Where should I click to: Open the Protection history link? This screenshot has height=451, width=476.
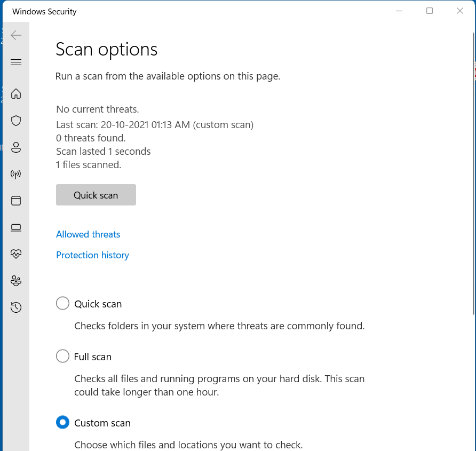[x=93, y=255]
